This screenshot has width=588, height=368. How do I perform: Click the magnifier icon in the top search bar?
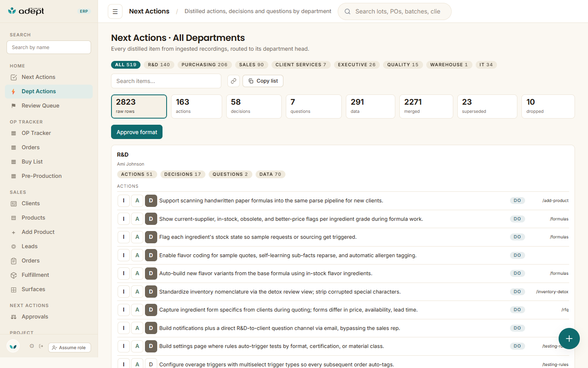click(347, 11)
